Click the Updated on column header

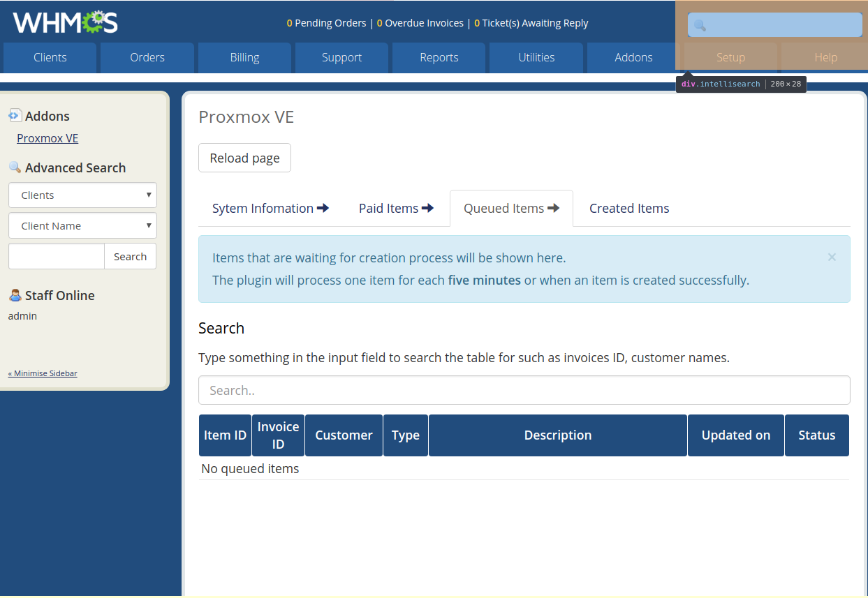click(x=736, y=435)
